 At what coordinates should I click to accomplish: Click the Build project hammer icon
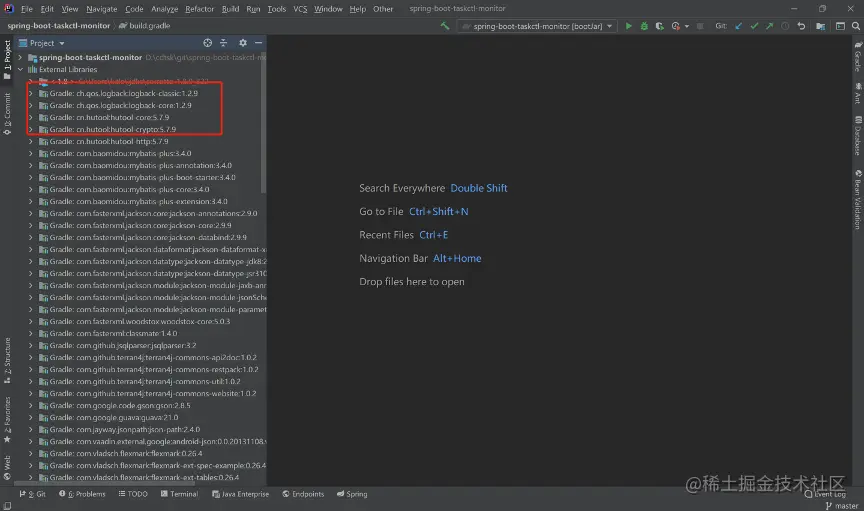[x=445, y=26]
